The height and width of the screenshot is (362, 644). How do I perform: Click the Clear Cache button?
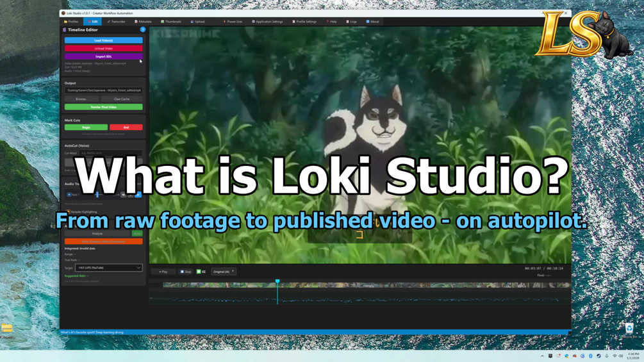coord(122,99)
